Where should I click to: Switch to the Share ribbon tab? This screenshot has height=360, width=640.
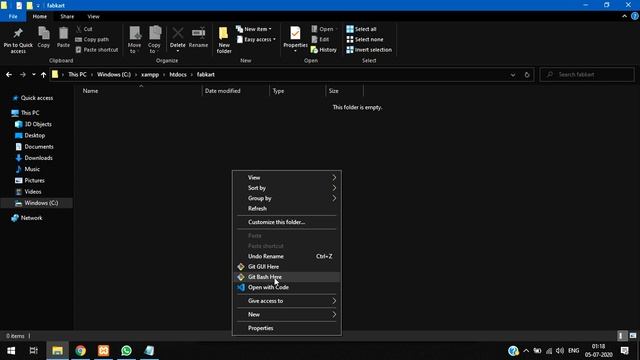67,16
